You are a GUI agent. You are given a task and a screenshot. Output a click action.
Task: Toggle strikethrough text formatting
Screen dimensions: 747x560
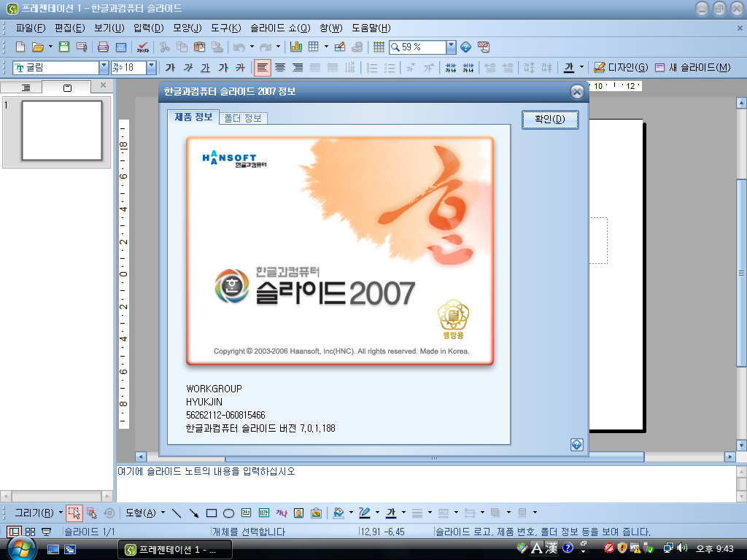tap(241, 68)
